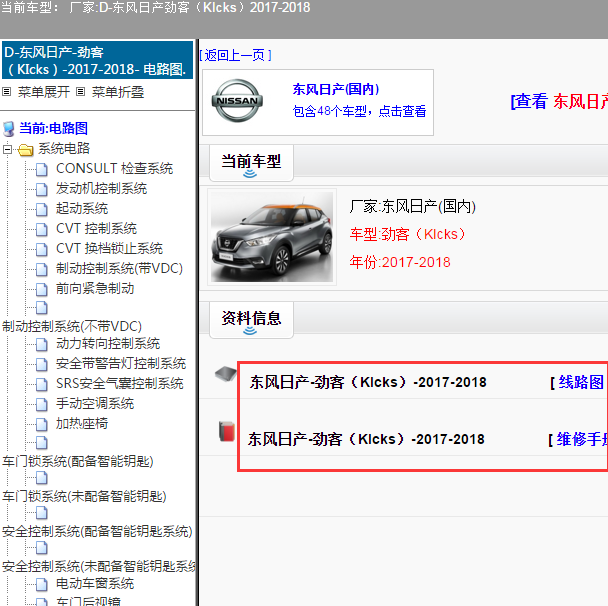Open the 线路图 link
This screenshot has width=608, height=606.
(x=580, y=382)
